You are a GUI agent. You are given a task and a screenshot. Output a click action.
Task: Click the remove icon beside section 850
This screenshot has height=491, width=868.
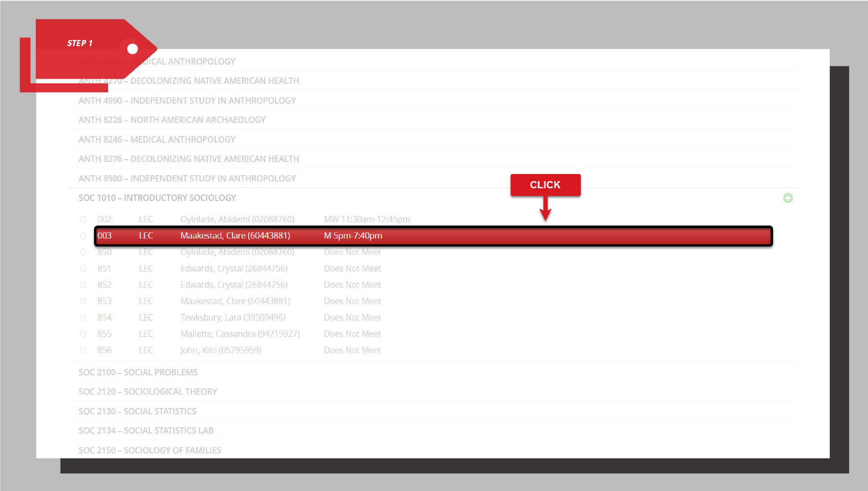[83, 252]
